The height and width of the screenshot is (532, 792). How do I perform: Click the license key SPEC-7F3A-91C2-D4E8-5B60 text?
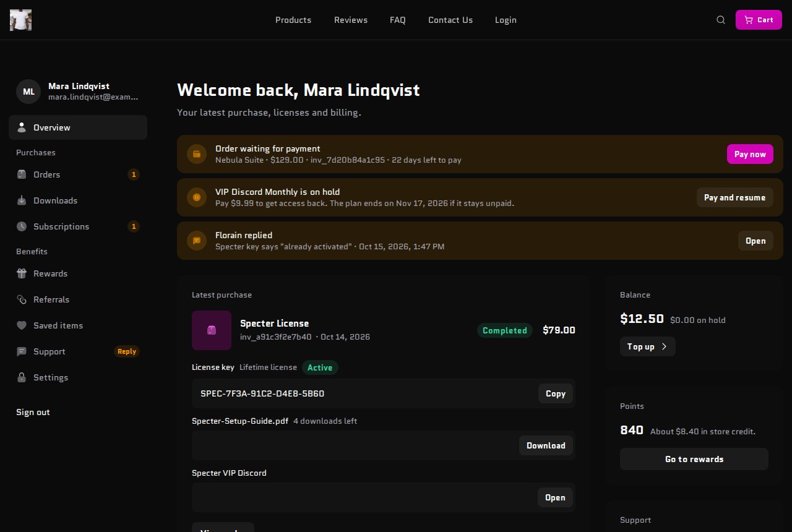pos(262,393)
